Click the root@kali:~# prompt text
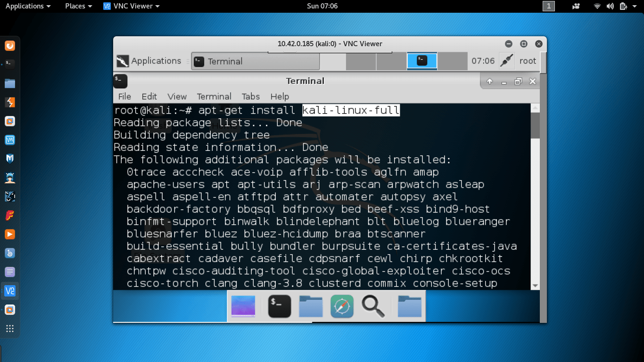 click(x=153, y=110)
